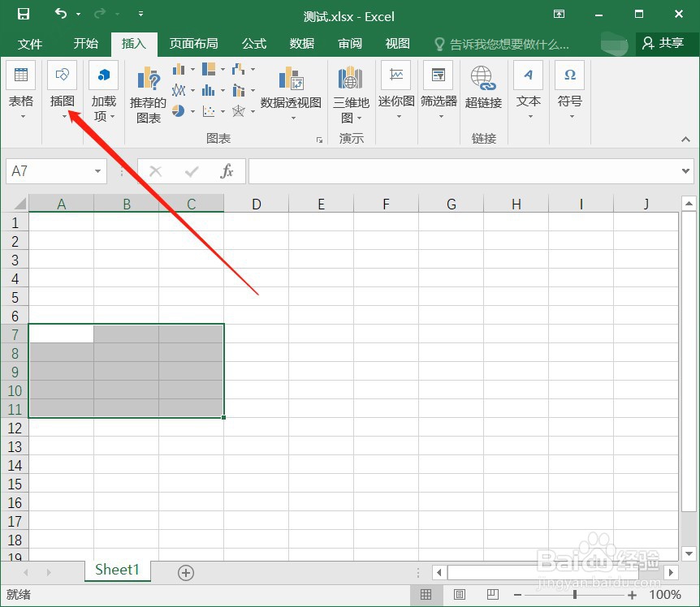Viewport: 700px width, 607px height.
Task: Switch to Page Break Preview icon
Action: pyautogui.click(x=493, y=594)
